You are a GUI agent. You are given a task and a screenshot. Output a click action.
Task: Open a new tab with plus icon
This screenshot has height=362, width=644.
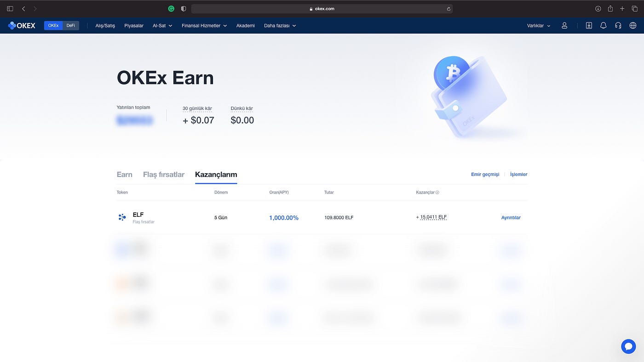(622, 9)
